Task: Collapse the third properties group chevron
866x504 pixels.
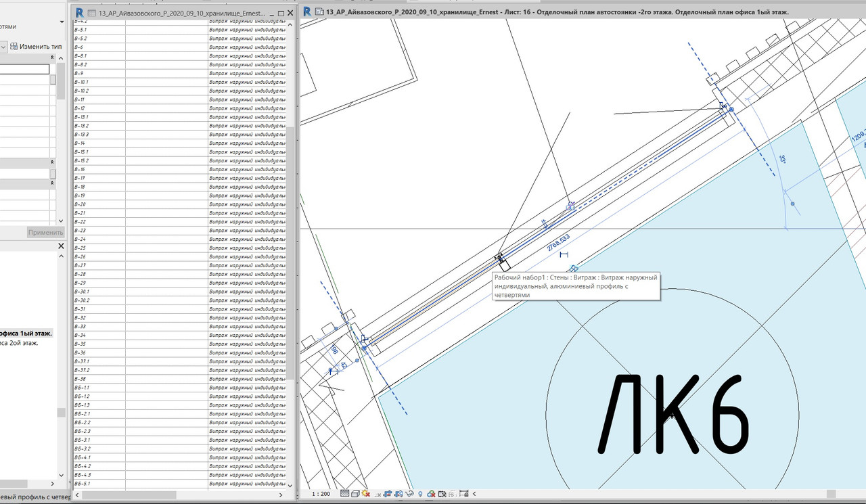Action: [x=53, y=184]
